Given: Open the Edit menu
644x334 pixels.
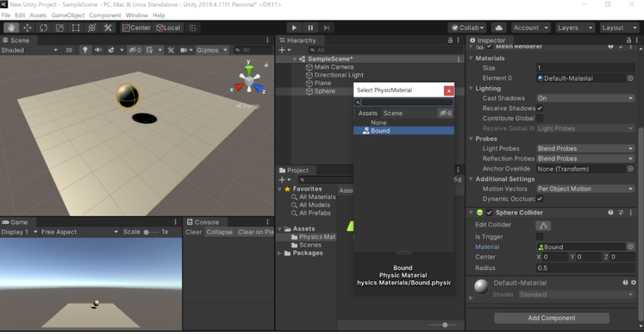Looking at the screenshot, I should (x=20, y=15).
